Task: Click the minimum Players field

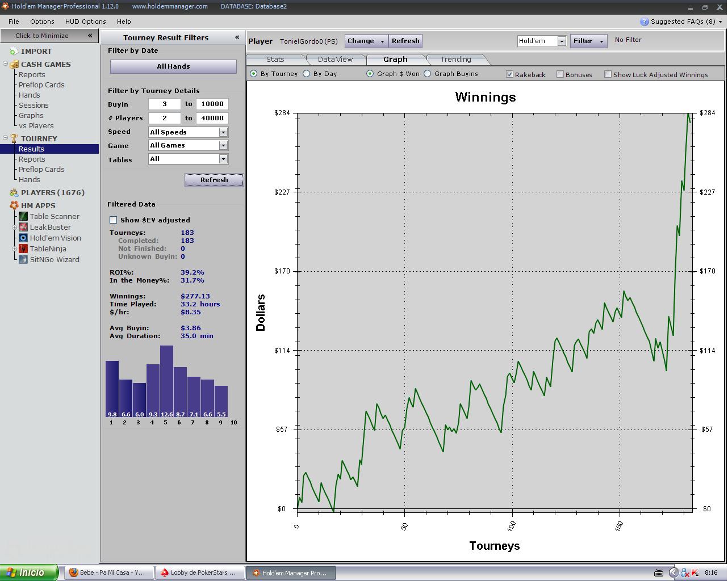Action: tap(164, 118)
